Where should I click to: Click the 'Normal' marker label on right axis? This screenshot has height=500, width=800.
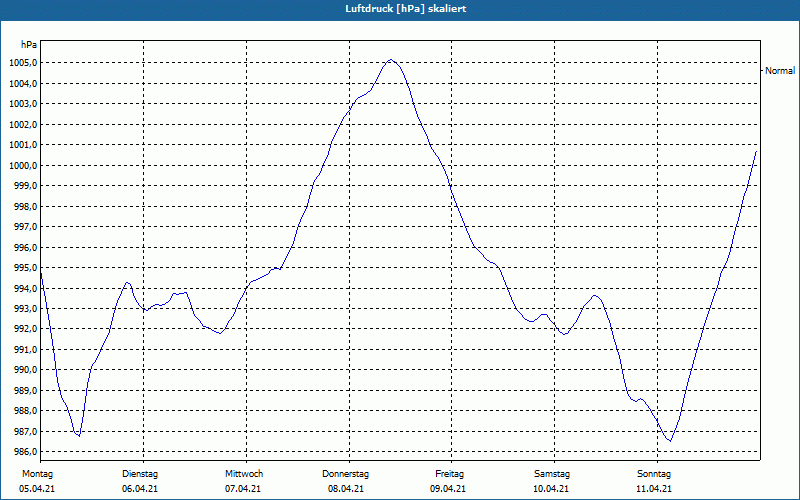coord(780,71)
